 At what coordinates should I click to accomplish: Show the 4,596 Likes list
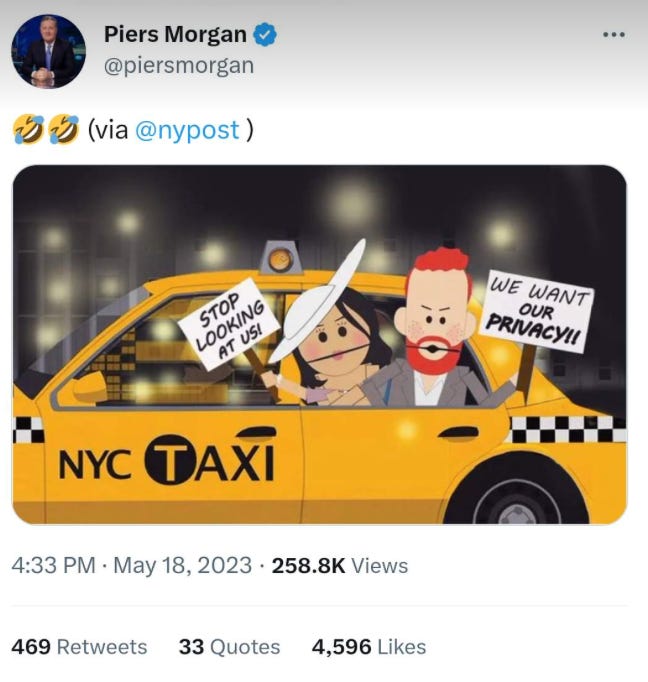369,647
